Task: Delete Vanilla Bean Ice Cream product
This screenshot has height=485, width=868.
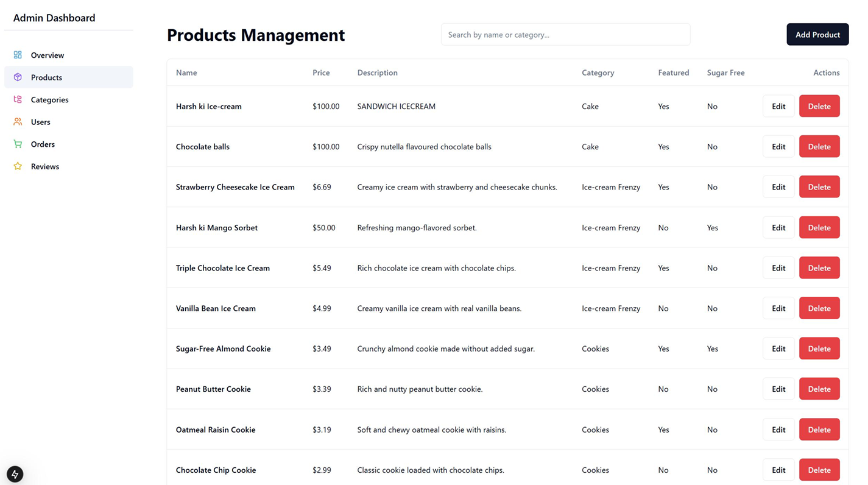Action: tap(819, 308)
